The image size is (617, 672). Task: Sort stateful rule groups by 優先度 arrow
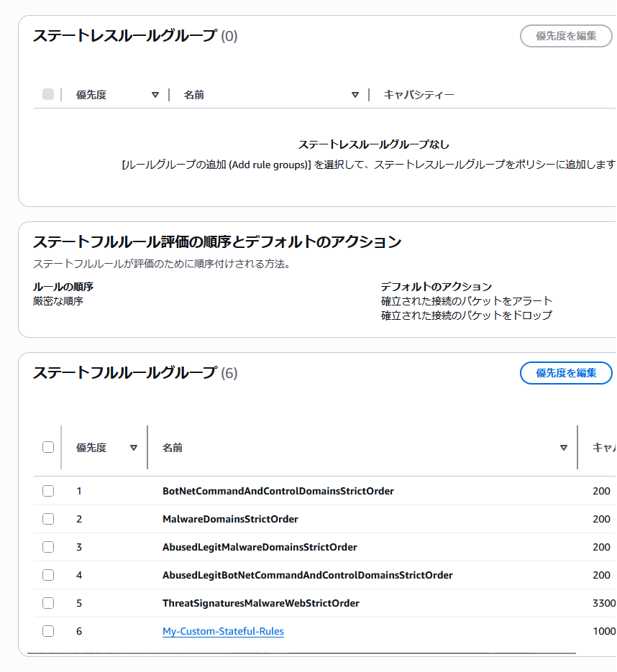tap(133, 448)
